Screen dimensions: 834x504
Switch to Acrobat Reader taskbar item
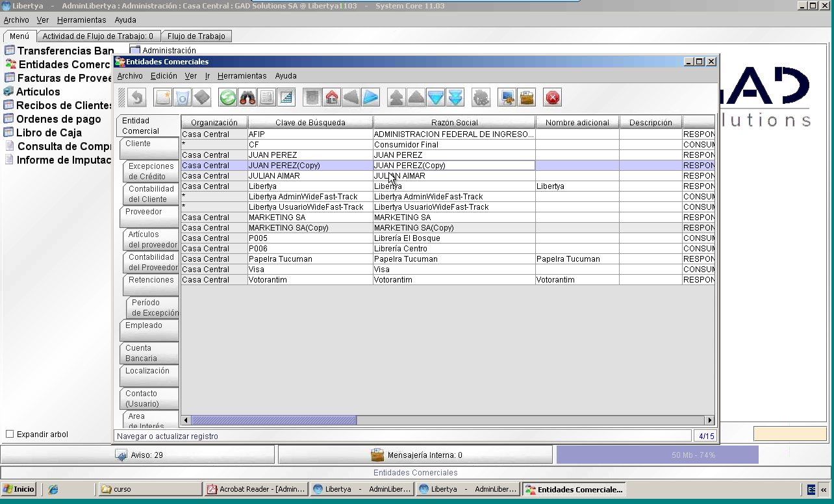tap(256, 489)
